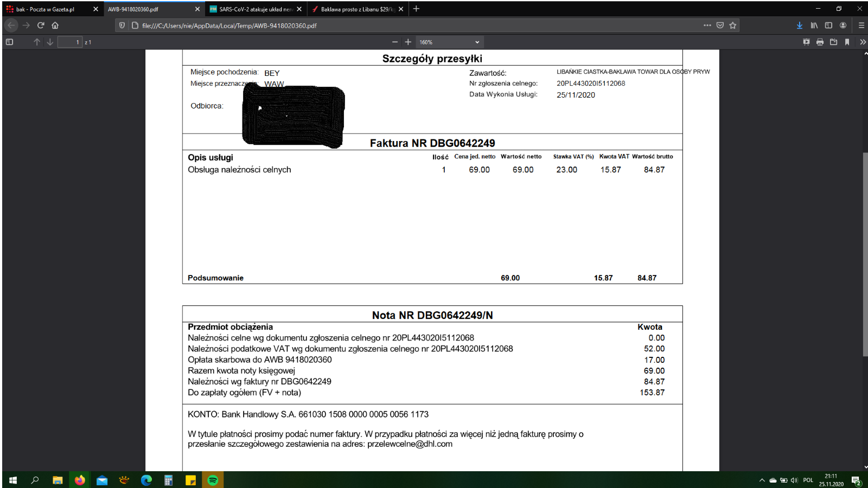Screen dimensions: 868x488
Task: Open Spotify from the taskbar
Action: click(213, 480)
